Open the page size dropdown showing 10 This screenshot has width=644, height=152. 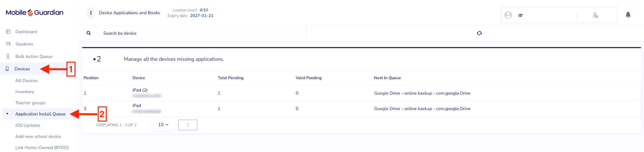pyautogui.click(x=163, y=125)
